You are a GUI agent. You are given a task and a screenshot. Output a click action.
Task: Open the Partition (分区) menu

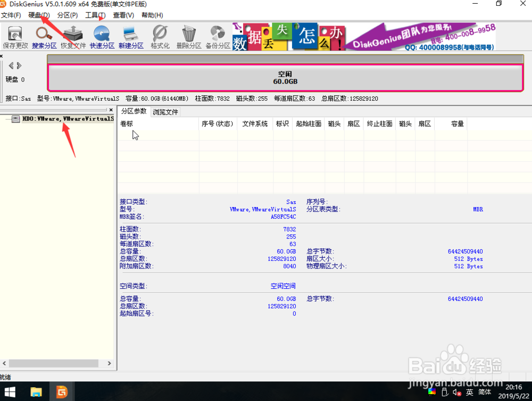68,15
